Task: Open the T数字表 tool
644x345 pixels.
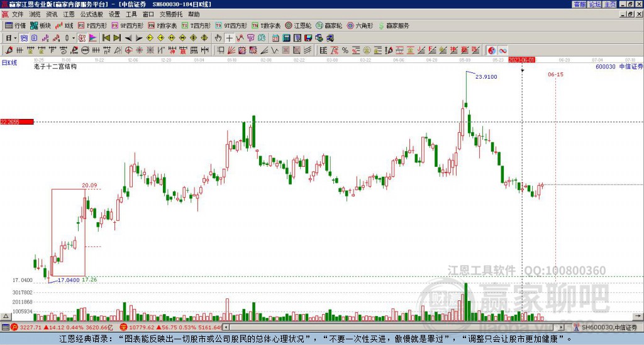Action: click(x=266, y=25)
